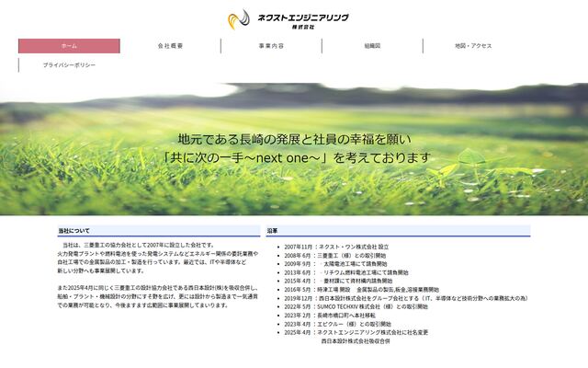Click the 西日本設計株式会社吸収合併 line
The image size is (588, 368).
click(356, 341)
